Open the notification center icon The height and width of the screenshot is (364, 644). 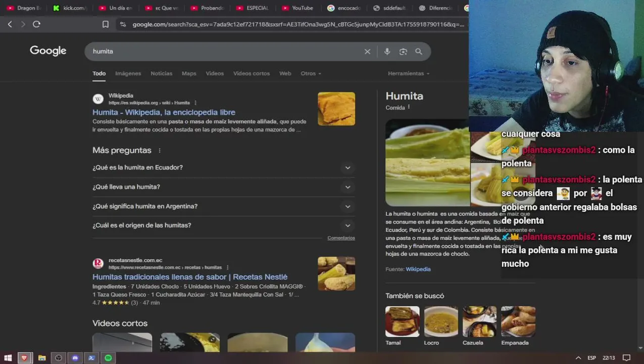(x=626, y=358)
